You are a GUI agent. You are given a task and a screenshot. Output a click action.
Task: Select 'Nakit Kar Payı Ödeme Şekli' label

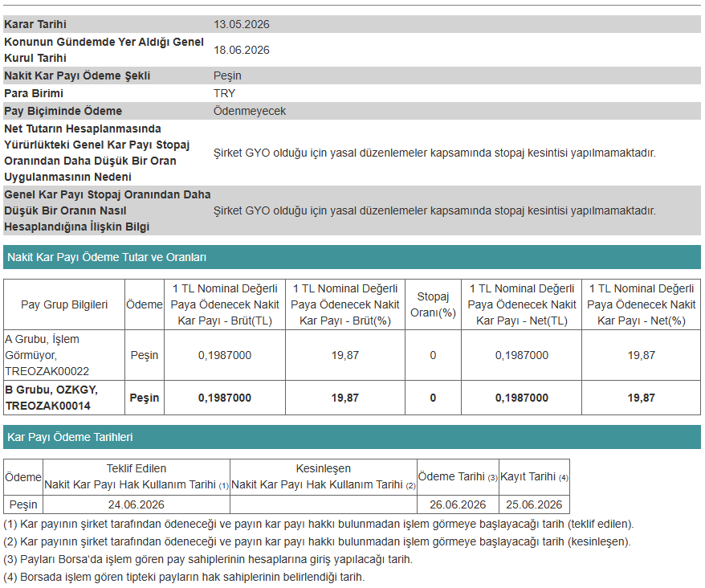(77, 76)
